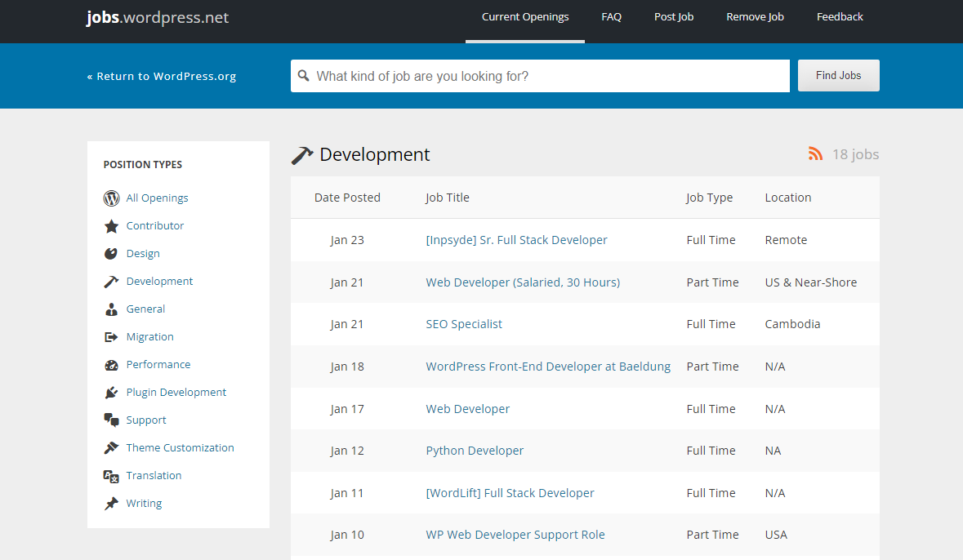Click the large hammer icon by Development heading

coord(301,155)
